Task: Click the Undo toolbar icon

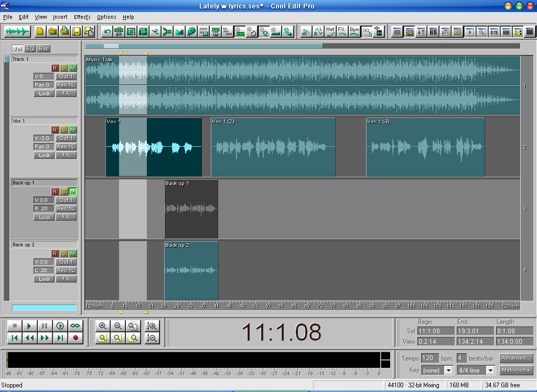Action: point(107,31)
